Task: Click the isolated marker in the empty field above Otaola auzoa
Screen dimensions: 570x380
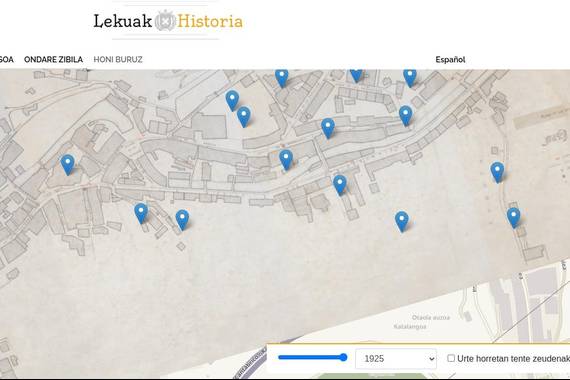Action: (402, 221)
